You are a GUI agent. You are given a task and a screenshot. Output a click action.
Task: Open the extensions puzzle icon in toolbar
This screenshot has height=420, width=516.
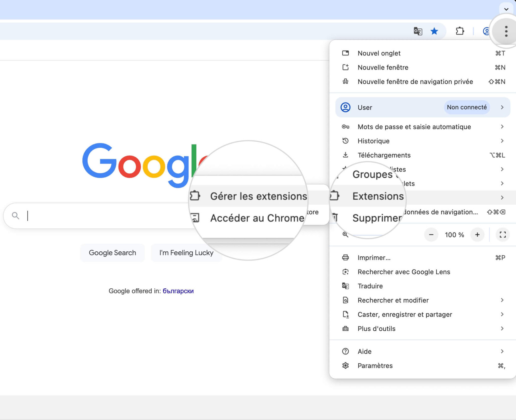coord(460,31)
